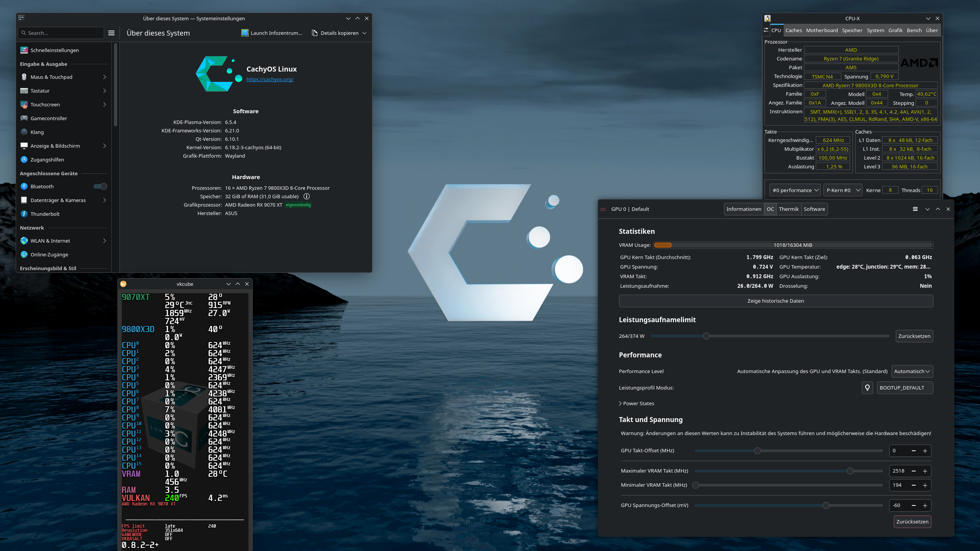Open Anzeige & Bildschirm settings
The image size is (980, 551).
pos(64,146)
